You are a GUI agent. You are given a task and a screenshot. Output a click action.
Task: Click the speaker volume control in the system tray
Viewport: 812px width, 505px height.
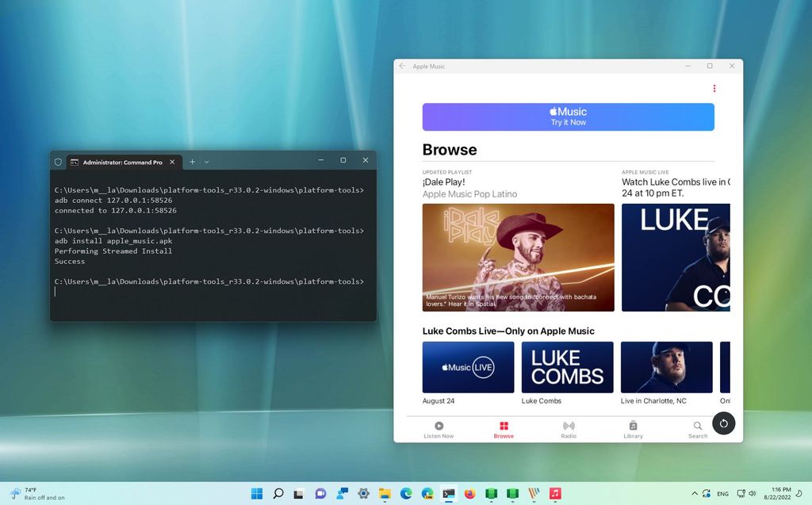click(x=754, y=493)
